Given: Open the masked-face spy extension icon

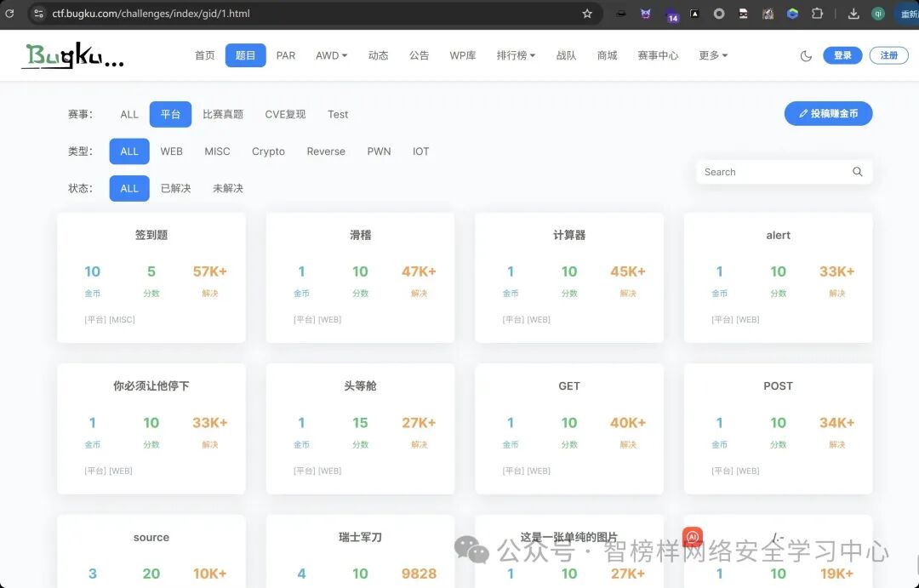Looking at the screenshot, I should pos(743,14).
